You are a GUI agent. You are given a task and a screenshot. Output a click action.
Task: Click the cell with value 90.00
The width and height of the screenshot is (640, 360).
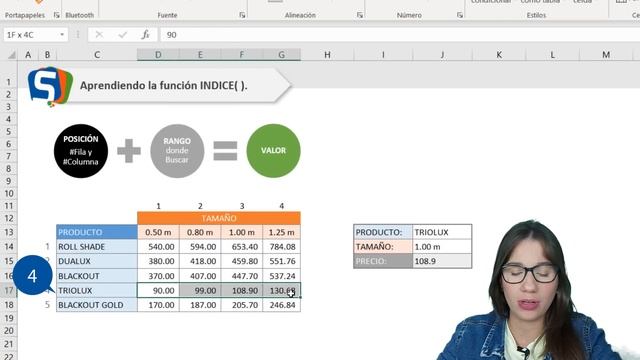click(158, 291)
